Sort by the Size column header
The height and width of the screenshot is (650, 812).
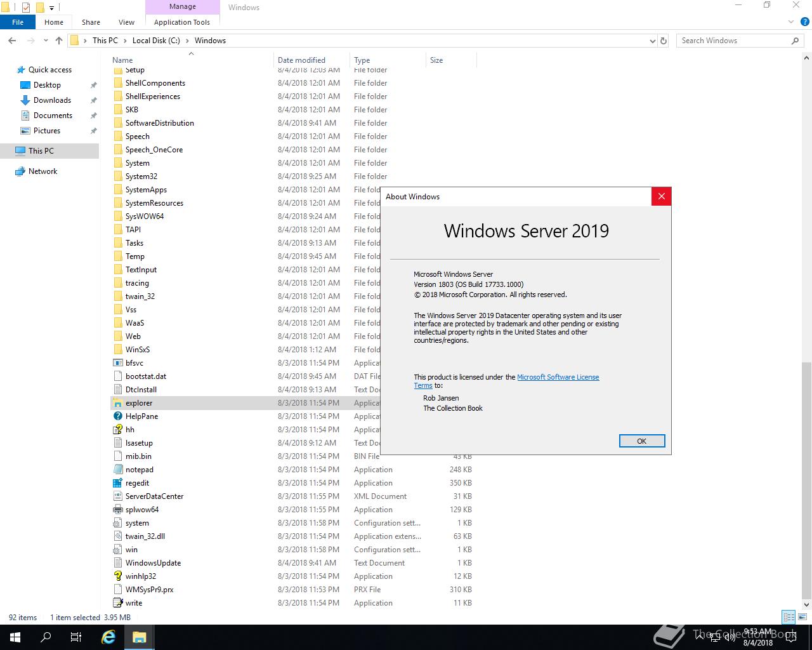(451, 60)
